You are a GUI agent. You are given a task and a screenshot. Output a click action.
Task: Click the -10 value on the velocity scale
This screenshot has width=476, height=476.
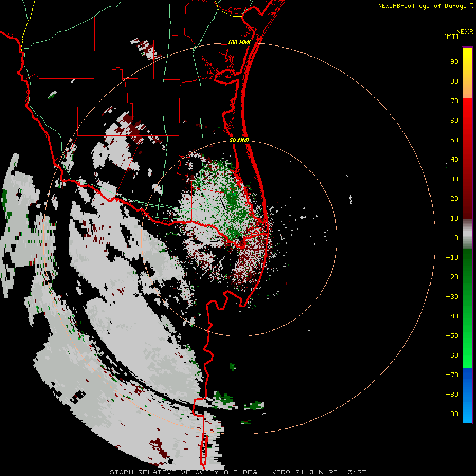tap(452, 258)
